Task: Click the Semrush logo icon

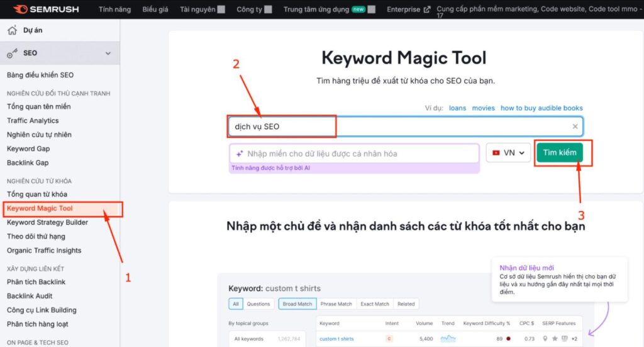Action: click(19, 9)
